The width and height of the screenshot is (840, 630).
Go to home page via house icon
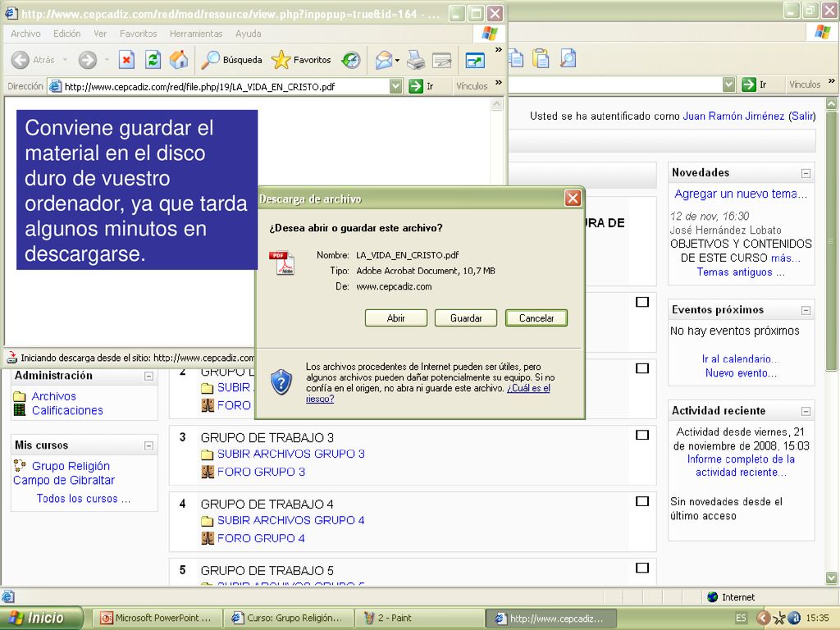pyautogui.click(x=179, y=60)
